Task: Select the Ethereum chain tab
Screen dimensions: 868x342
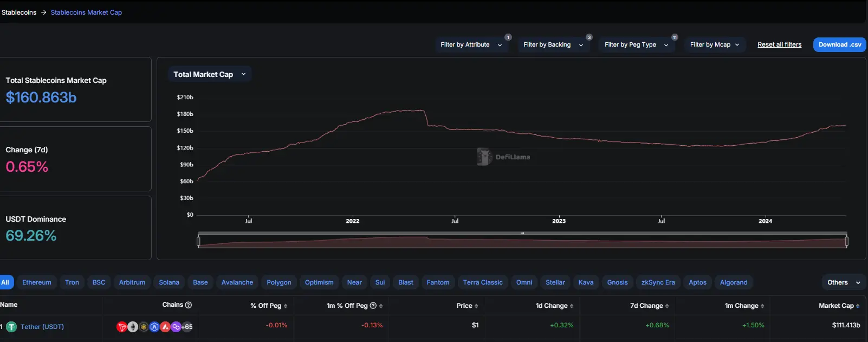Action: click(x=37, y=282)
